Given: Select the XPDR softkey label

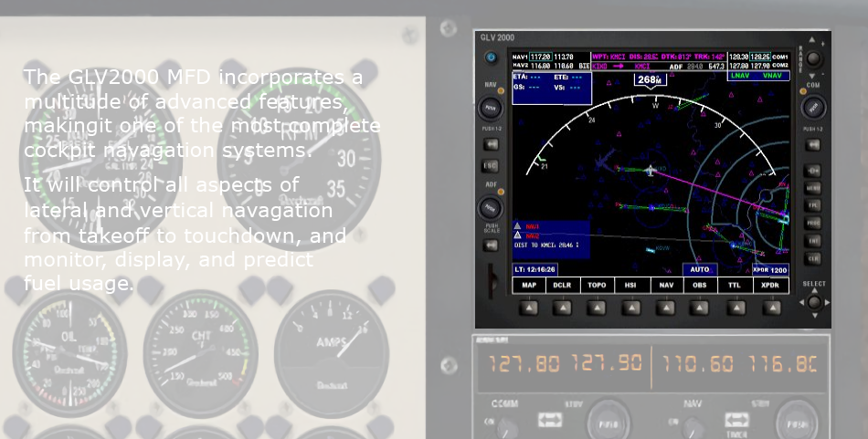Looking at the screenshot, I should pyautogui.click(x=770, y=286).
